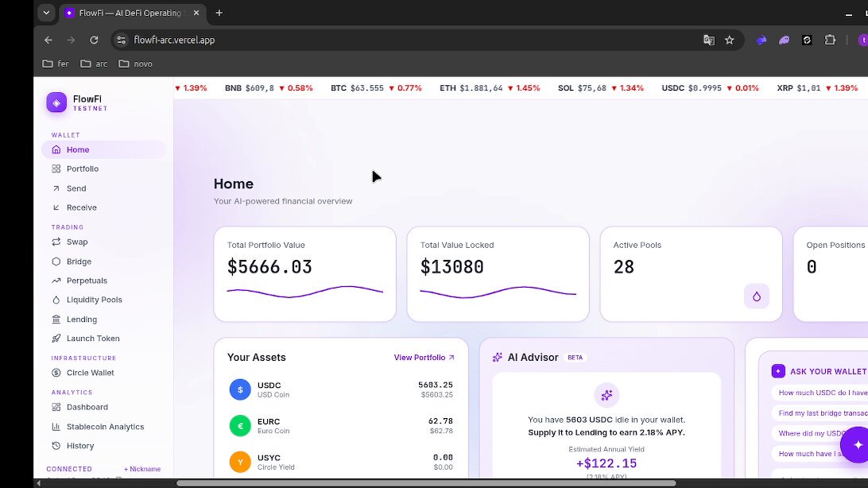Open a new browser tab
Screen dimensions: 868x488
pos(219,13)
